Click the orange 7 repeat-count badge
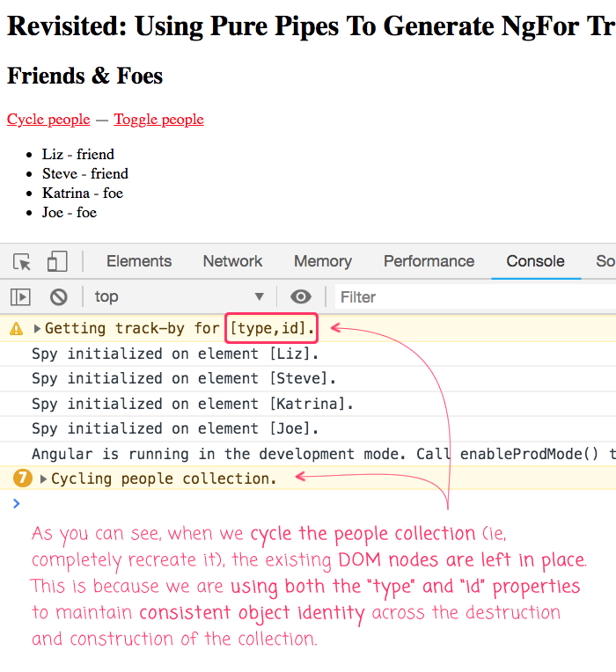 point(23,478)
